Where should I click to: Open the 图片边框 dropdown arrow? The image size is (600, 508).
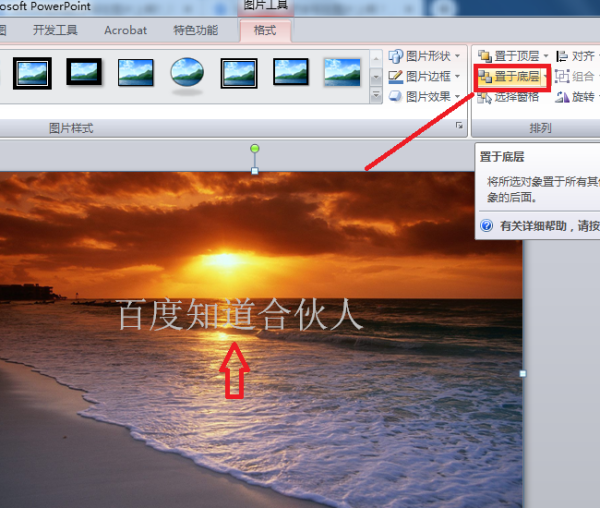457,77
